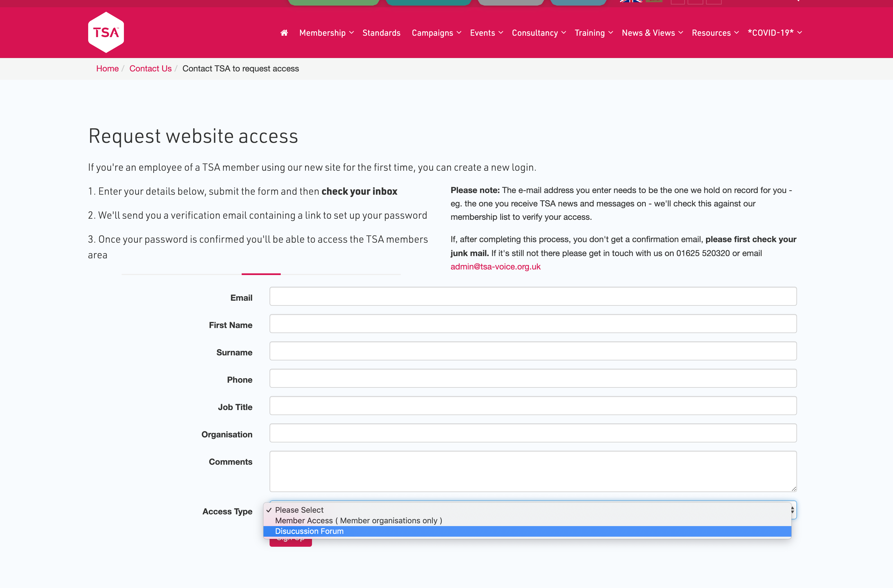Expand the Campaigns dropdown
This screenshot has height=588, width=893.
[x=436, y=33]
